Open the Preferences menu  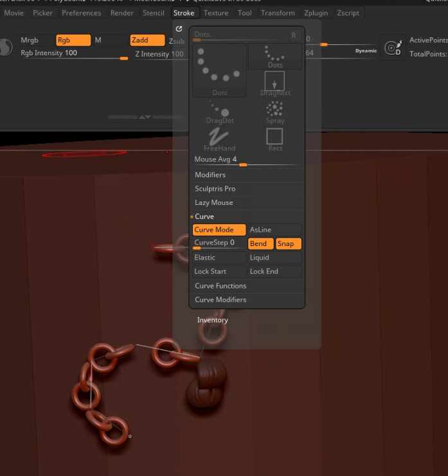[x=82, y=13]
